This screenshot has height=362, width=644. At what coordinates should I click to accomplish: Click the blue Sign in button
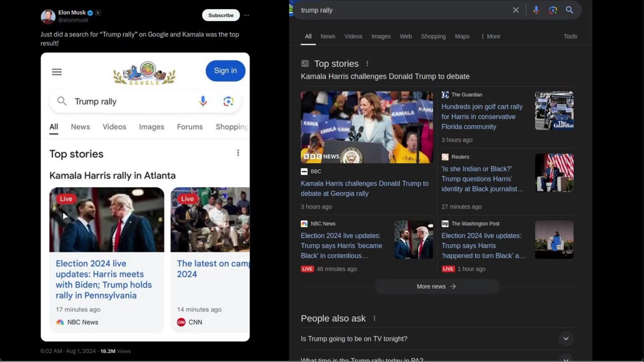click(x=225, y=71)
